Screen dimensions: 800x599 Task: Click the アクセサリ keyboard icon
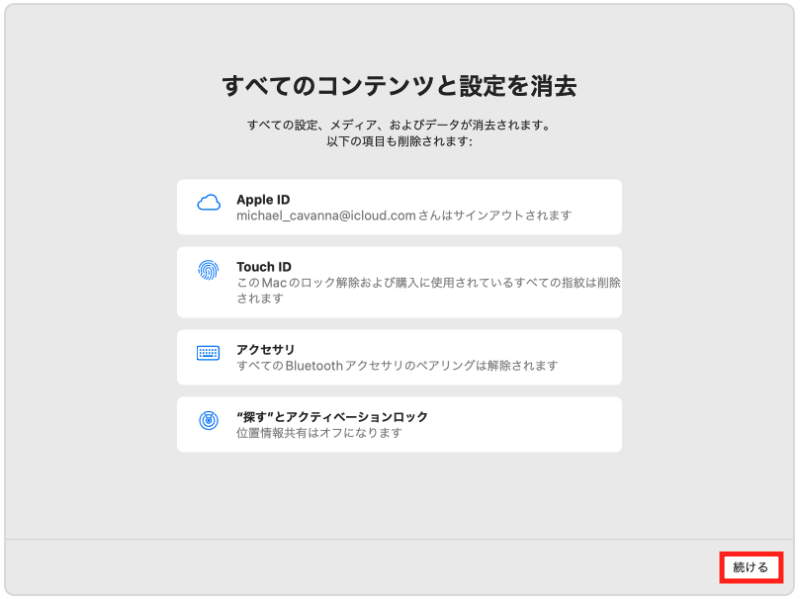pos(208,353)
